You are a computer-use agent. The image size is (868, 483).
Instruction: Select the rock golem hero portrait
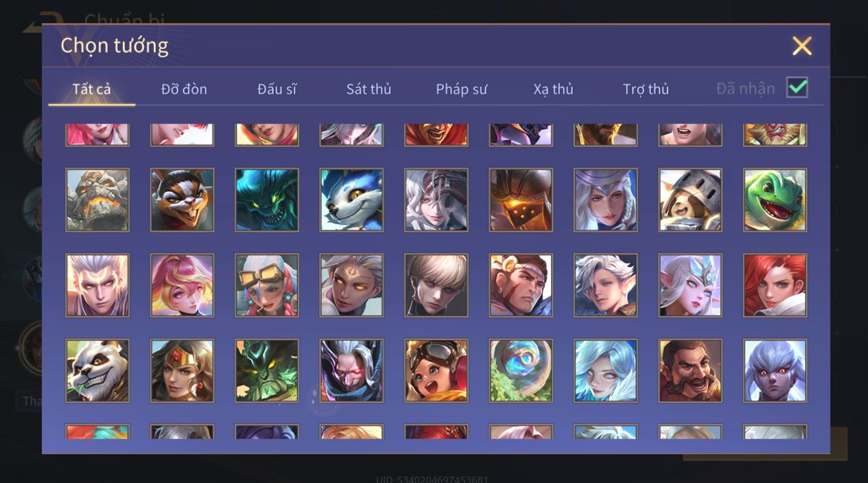pos(98,200)
